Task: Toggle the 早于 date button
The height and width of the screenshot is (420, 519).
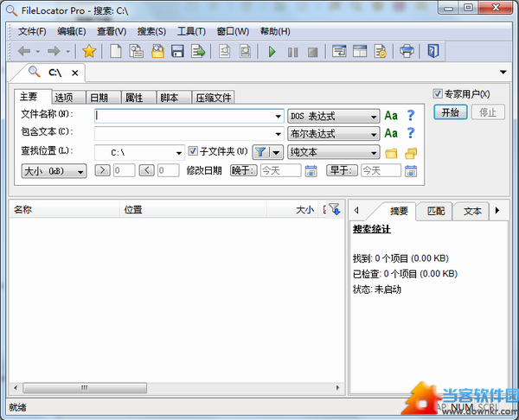Action: click(x=342, y=170)
